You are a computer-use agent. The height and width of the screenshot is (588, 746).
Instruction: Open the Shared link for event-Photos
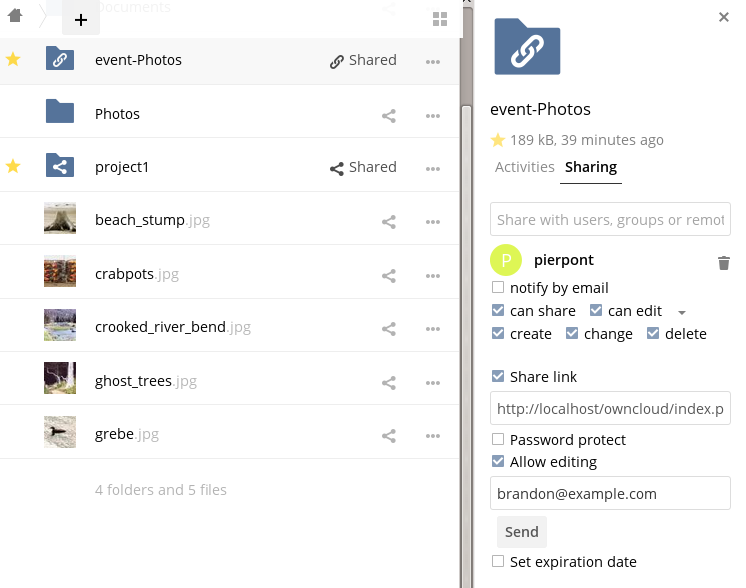click(363, 61)
